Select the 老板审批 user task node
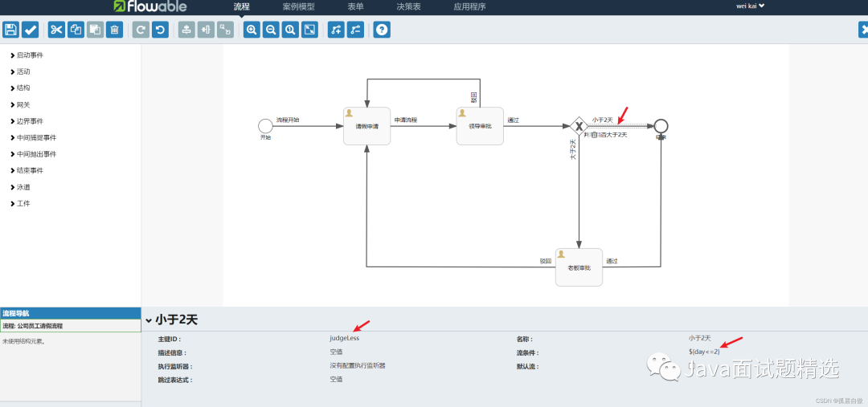Image resolution: width=868 pixels, height=407 pixels. [x=579, y=267]
